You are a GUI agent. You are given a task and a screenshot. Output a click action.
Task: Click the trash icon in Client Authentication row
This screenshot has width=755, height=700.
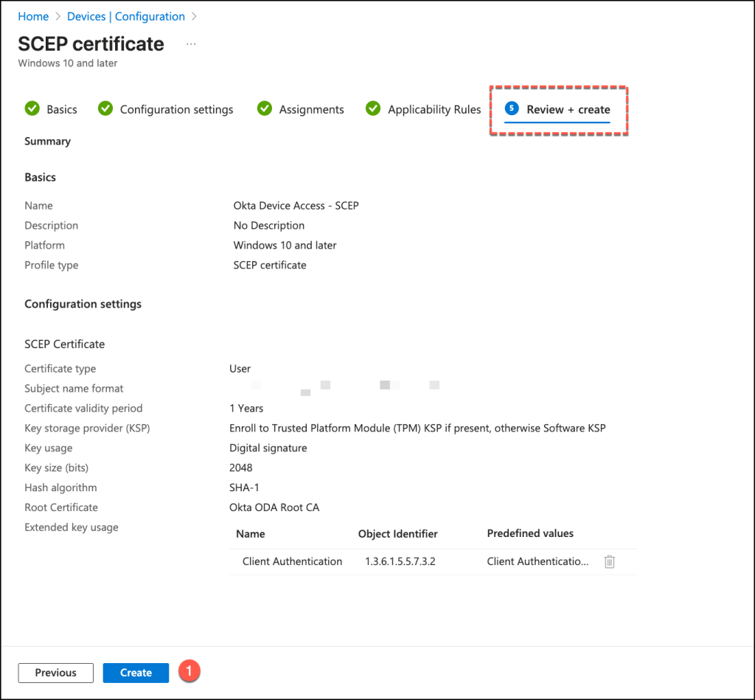[x=609, y=561]
